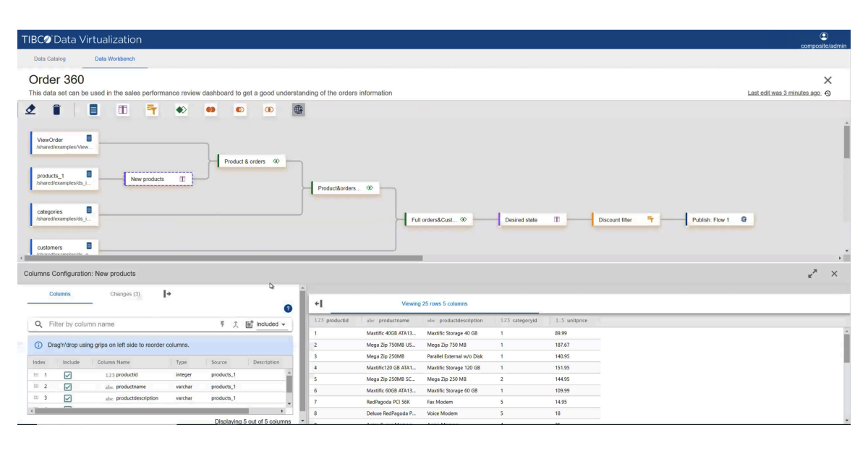Add a new view node from the toolbar
The image size is (868, 454).
coord(94,110)
